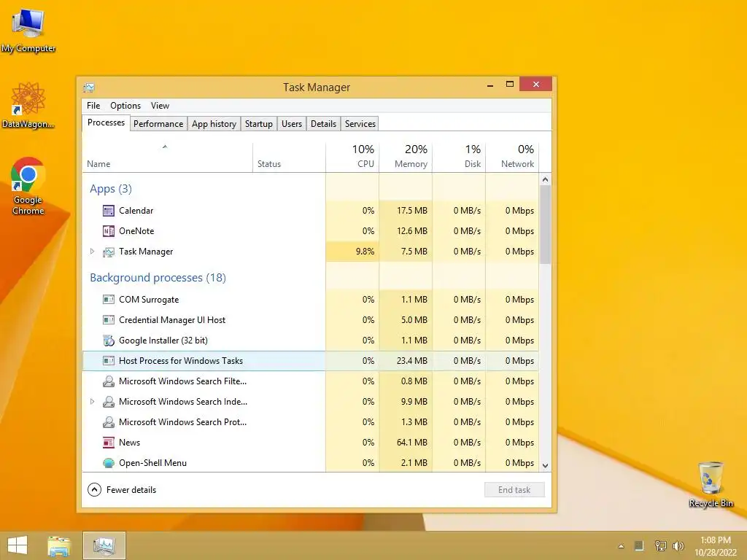Switch to the Services tab
The height and width of the screenshot is (560, 747).
360,124
